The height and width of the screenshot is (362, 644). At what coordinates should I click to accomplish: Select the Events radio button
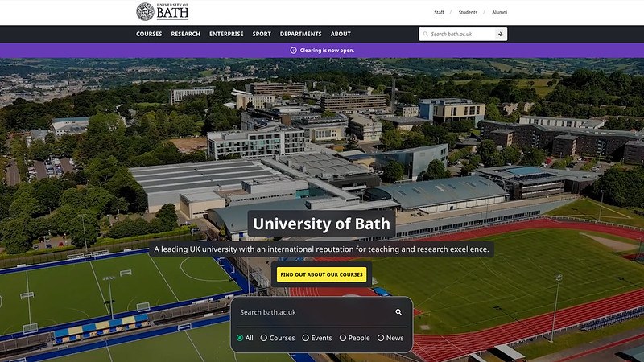pyautogui.click(x=306, y=338)
